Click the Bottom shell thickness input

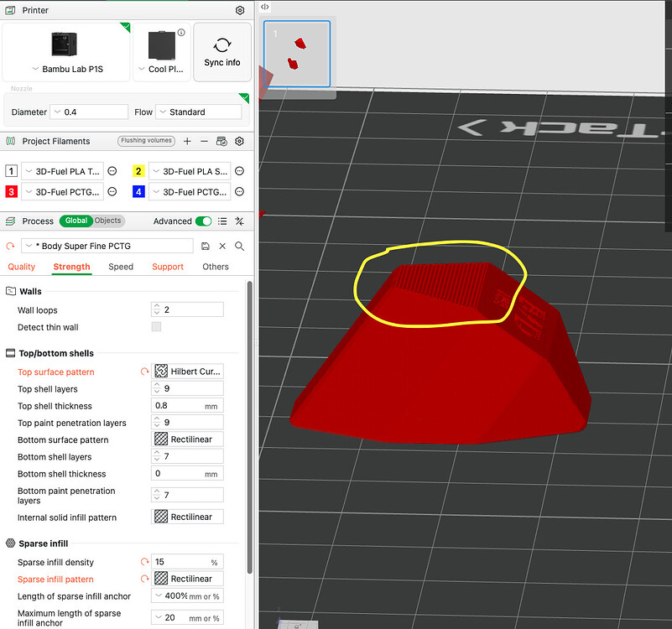click(187, 474)
